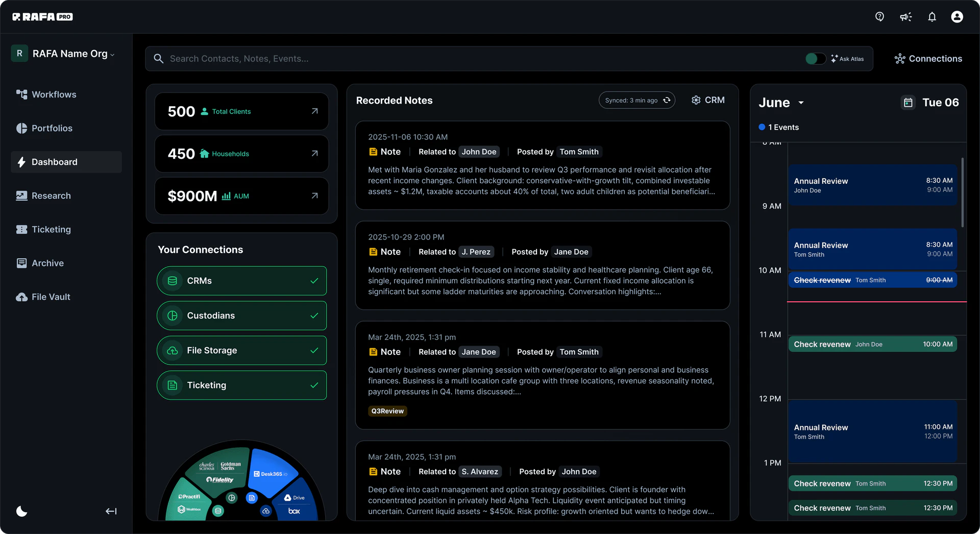
Task: Expand the June month dropdown
Action: pos(800,102)
